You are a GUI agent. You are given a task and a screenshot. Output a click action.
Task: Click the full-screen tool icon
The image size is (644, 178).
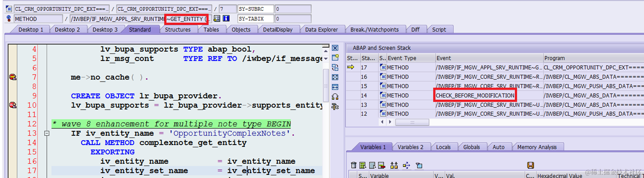tap(335, 77)
